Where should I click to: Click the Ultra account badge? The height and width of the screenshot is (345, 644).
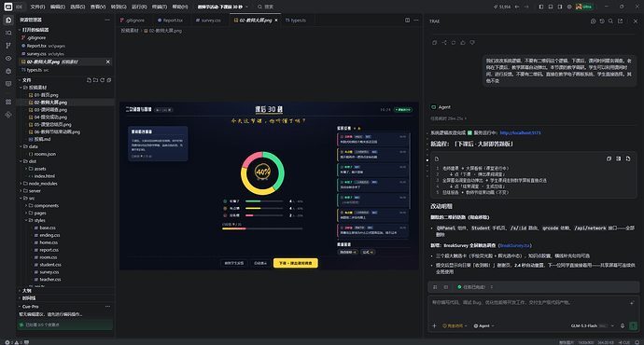pyautogui.click(x=584, y=7)
